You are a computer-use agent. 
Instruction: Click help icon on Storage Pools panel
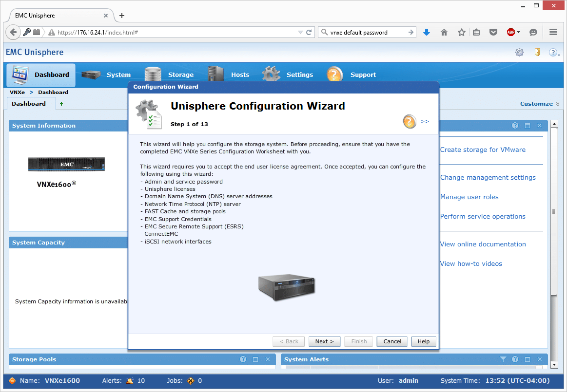[243, 359]
